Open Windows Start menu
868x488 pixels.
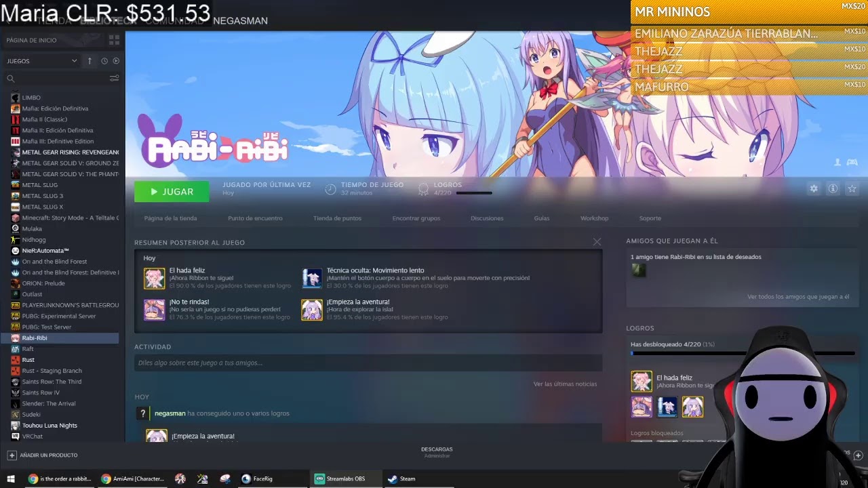[11, 479]
